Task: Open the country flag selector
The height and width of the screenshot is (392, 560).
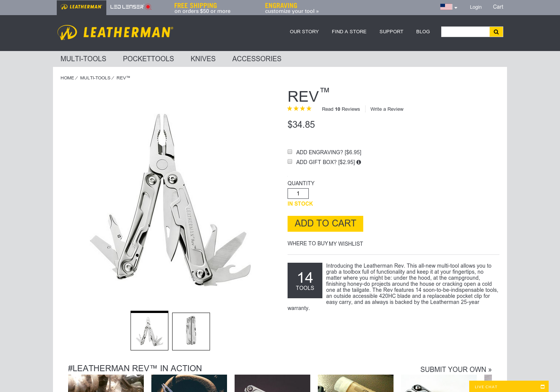Action: pos(449,7)
